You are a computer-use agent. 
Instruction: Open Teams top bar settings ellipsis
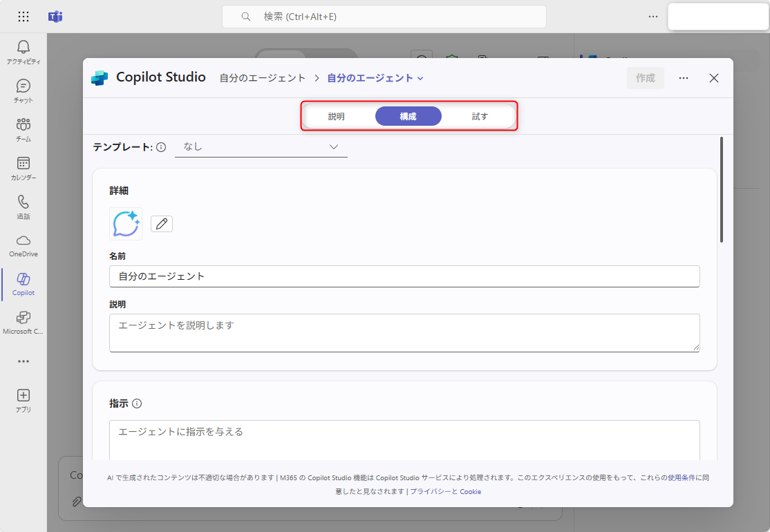pos(652,17)
